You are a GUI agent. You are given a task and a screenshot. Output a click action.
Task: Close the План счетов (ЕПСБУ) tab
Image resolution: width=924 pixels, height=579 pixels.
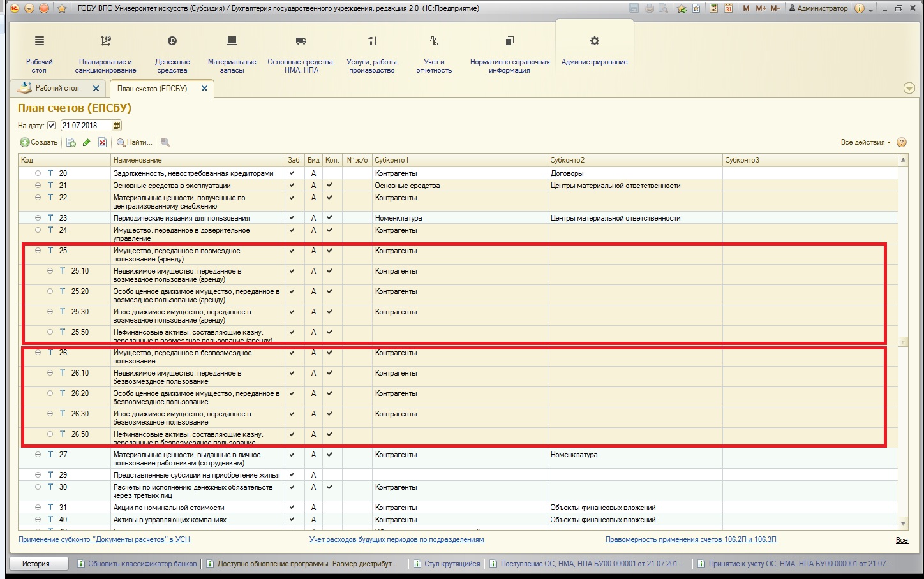tap(204, 89)
